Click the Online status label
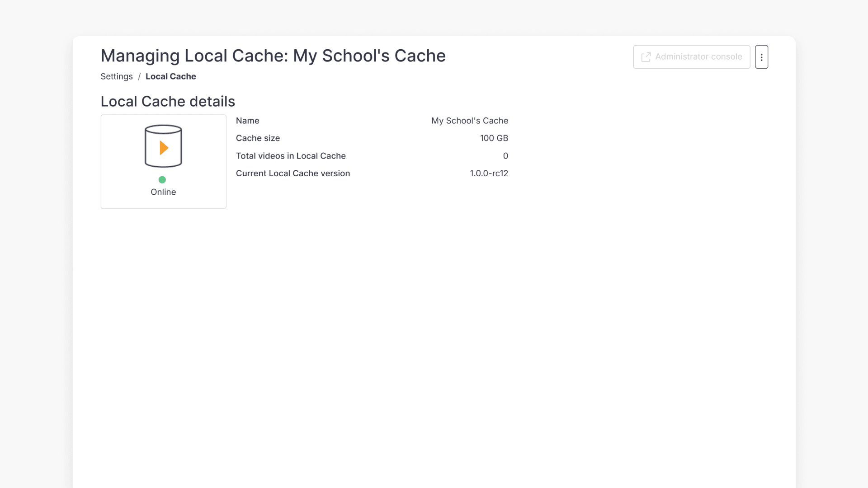The width and height of the screenshot is (868, 488). point(163,192)
